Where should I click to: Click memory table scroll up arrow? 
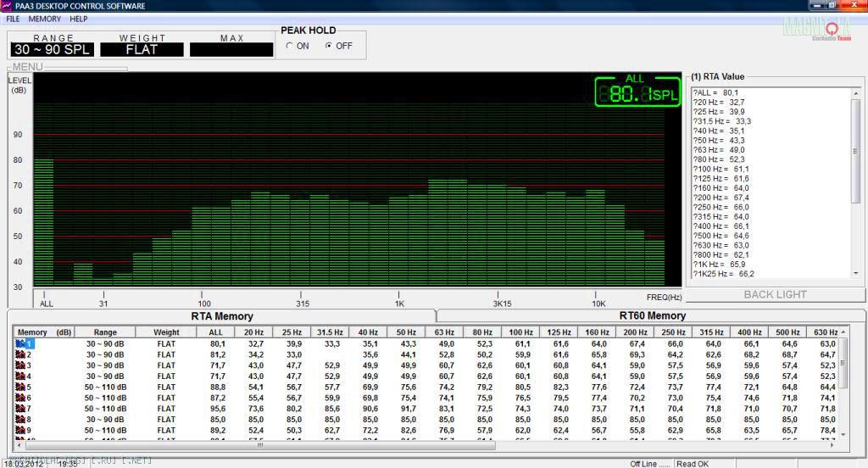pos(843,332)
